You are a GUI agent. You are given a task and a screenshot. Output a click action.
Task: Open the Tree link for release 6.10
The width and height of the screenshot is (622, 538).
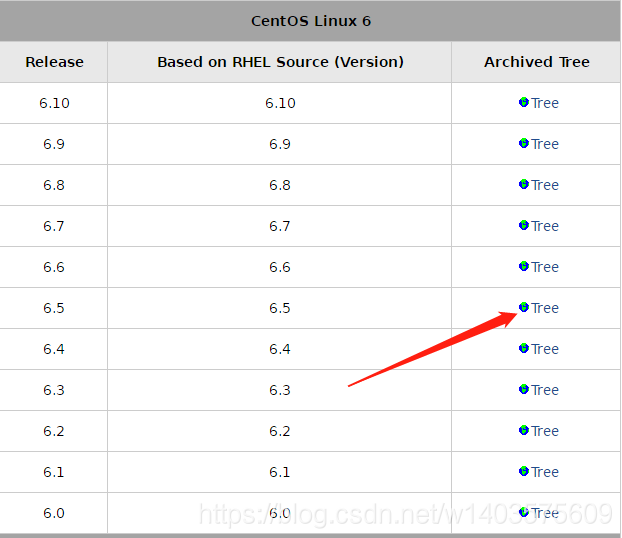[545, 103]
